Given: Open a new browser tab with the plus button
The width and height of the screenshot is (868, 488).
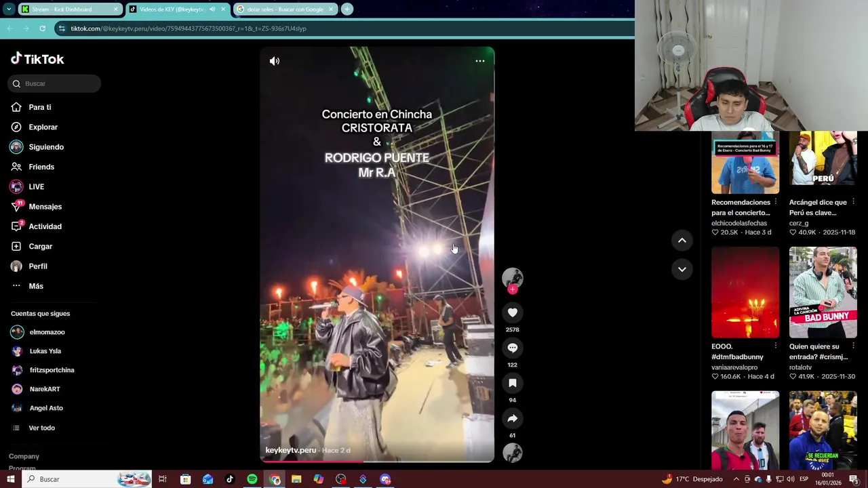Looking at the screenshot, I should (x=347, y=9).
